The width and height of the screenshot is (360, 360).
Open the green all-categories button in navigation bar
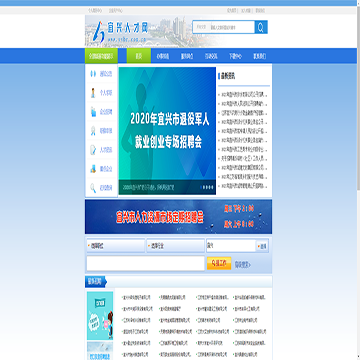pos(101,56)
